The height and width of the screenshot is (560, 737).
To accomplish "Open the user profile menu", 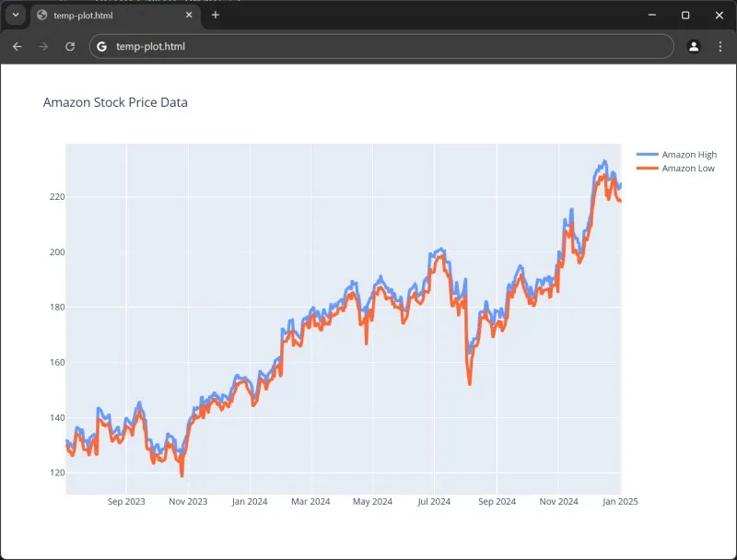I will tap(694, 46).
